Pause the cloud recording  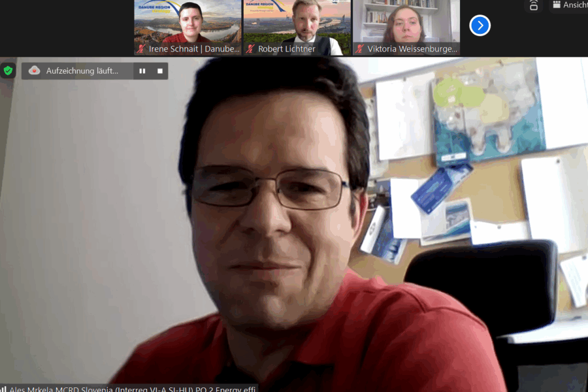tap(142, 71)
